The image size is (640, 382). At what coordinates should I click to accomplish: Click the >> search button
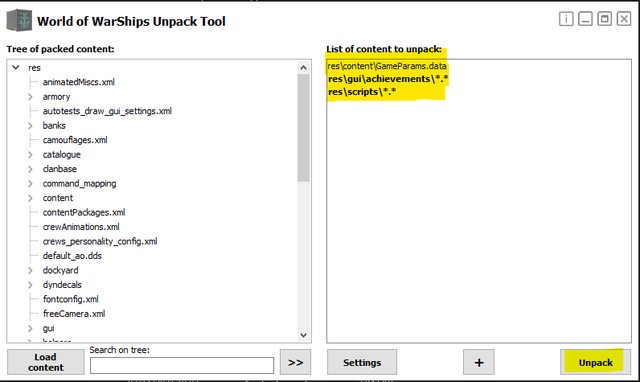[x=296, y=362]
